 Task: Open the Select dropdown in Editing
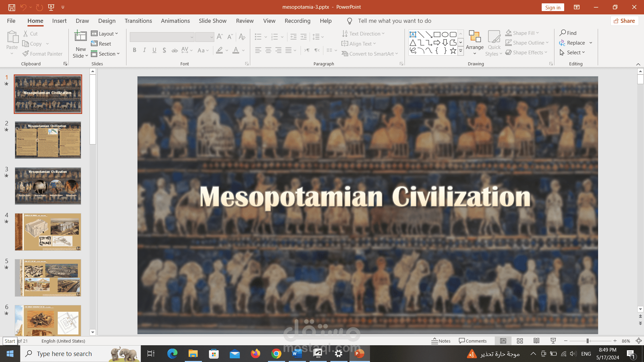572,52
